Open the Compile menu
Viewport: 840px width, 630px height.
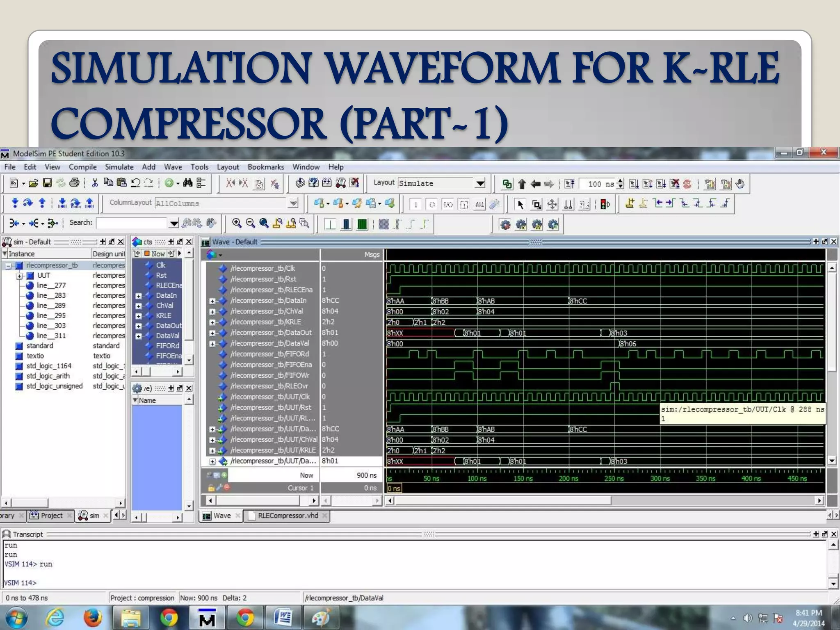pyautogui.click(x=83, y=167)
